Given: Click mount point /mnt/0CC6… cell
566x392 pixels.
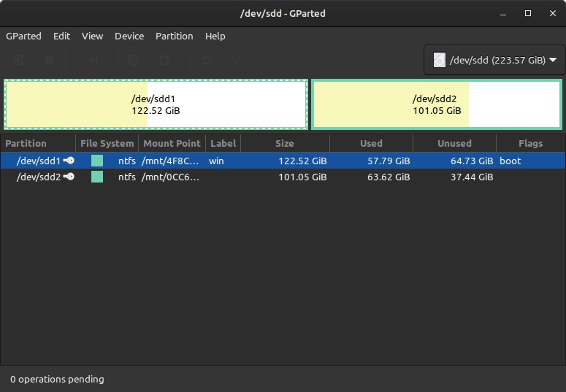Looking at the screenshot, I should point(170,177).
